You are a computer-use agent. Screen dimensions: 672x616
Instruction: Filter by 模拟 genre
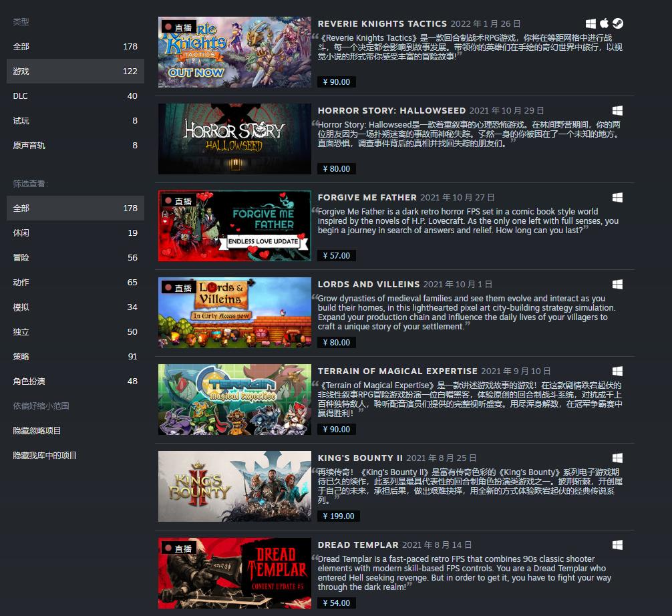click(x=75, y=307)
